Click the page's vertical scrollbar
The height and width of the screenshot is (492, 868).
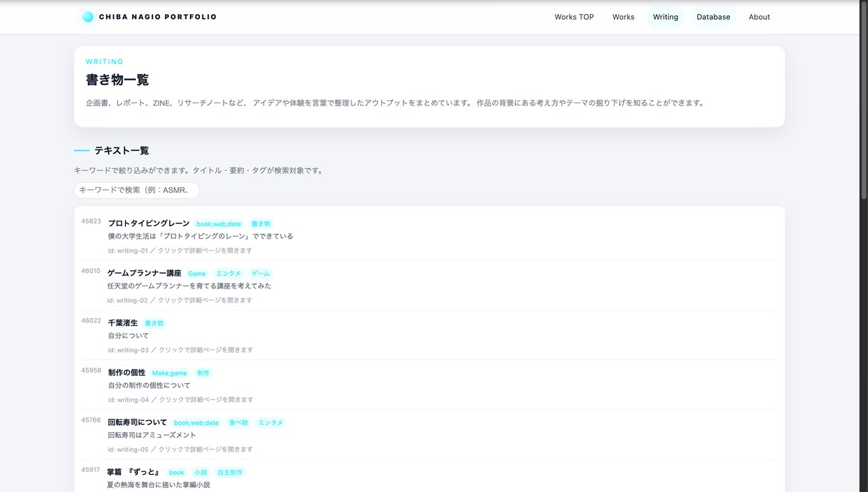click(864, 100)
